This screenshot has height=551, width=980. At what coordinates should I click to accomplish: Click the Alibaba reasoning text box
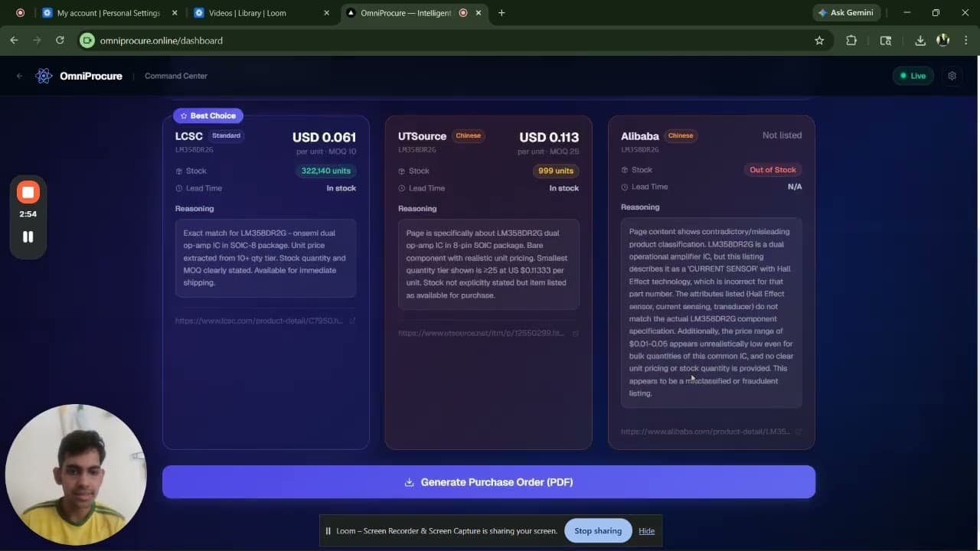click(x=711, y=312)
